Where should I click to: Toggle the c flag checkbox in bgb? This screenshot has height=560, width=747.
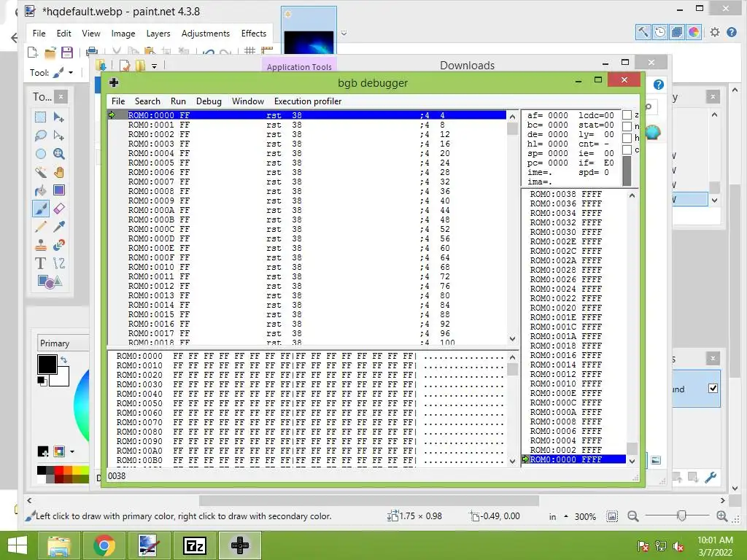pyautogui.click(x=627, y=149)
